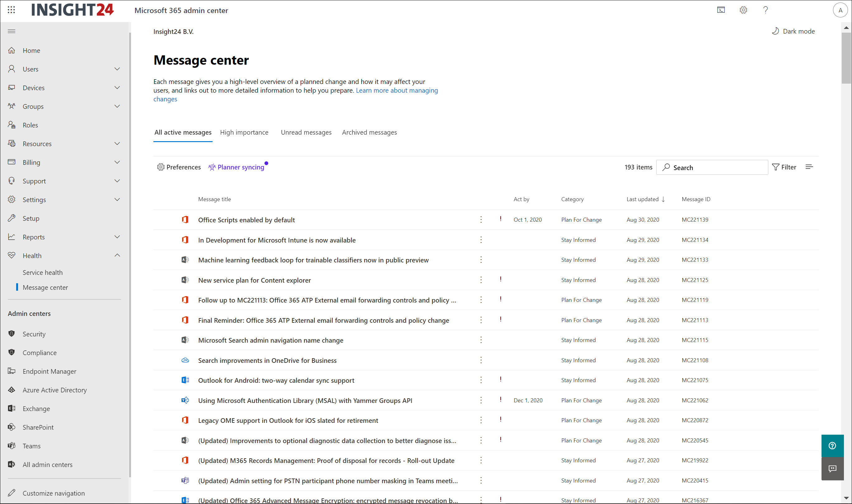The image size is (852, 504).
Task: Collapse the Health menu chevron
Action: point(117,255)
